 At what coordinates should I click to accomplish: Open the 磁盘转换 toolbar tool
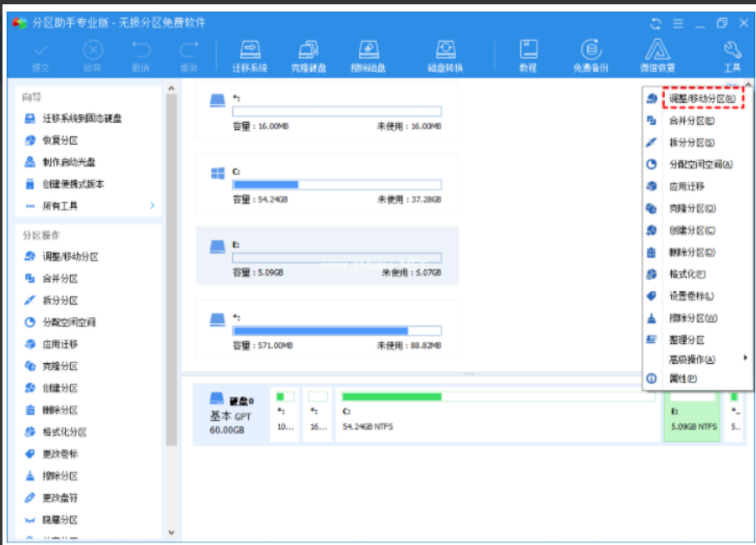[445, 55]
